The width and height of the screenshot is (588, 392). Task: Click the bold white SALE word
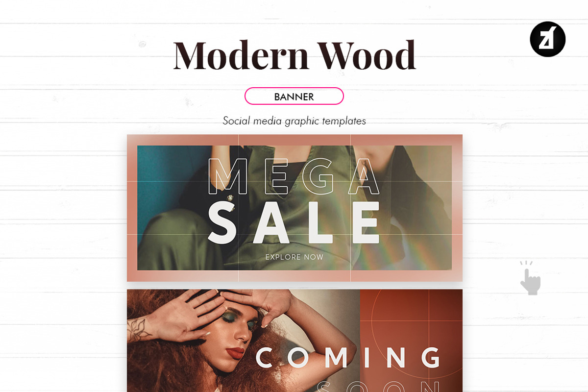[294, 223]
